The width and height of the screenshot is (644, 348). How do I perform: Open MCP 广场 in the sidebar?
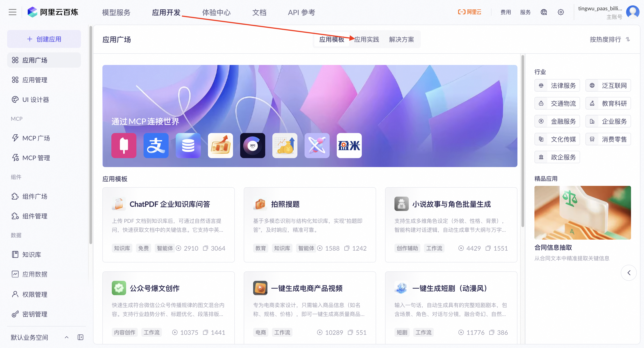click(36, 138)
